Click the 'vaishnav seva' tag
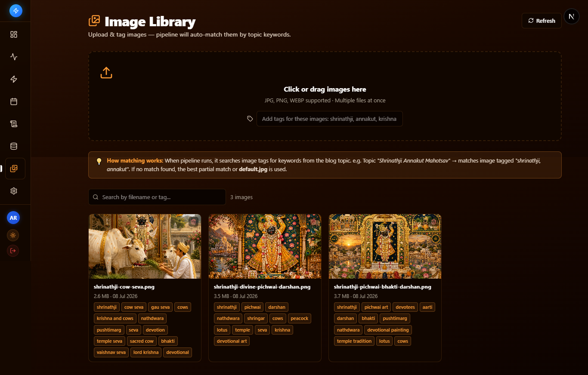 (x=111, y=352)
